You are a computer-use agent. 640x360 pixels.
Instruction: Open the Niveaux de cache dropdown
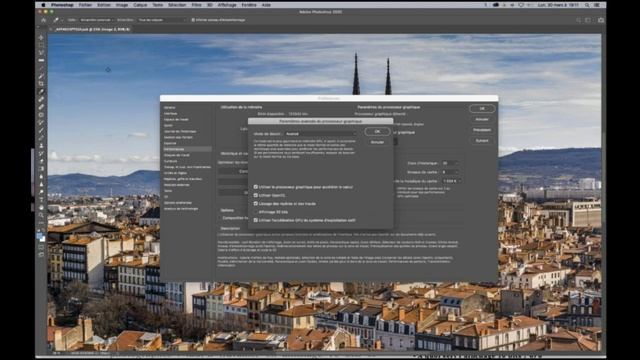[x=450, y=172]
